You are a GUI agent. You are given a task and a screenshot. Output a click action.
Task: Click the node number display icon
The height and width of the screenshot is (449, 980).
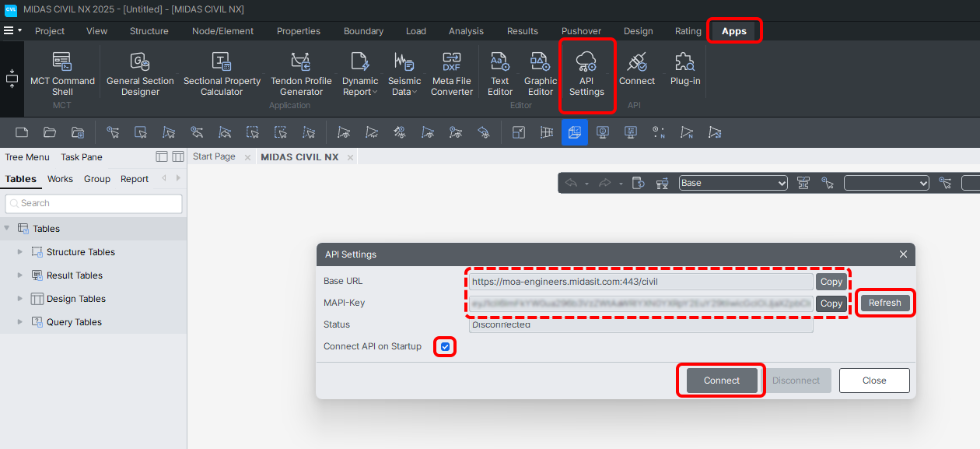point(659,132)
